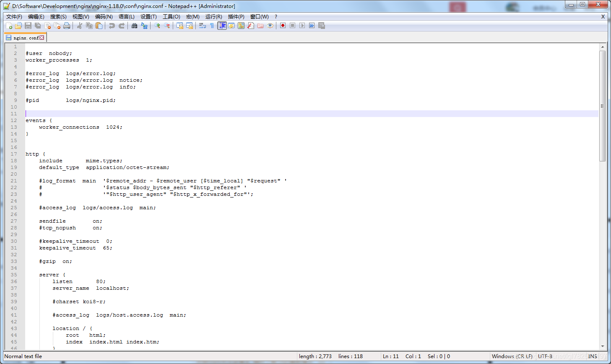Viewport: 611px width, 364px height.
Task: Open Find dialog via binoculars icon
Action: (135, 26)
